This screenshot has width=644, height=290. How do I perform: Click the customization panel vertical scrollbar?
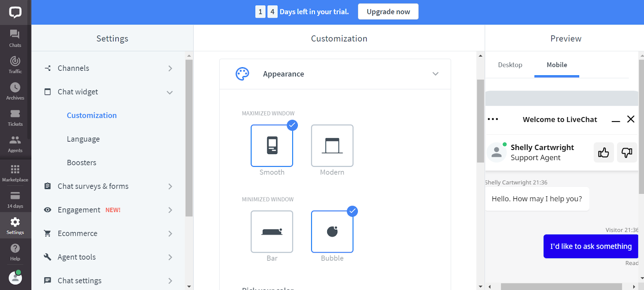[x=481, y=121]
